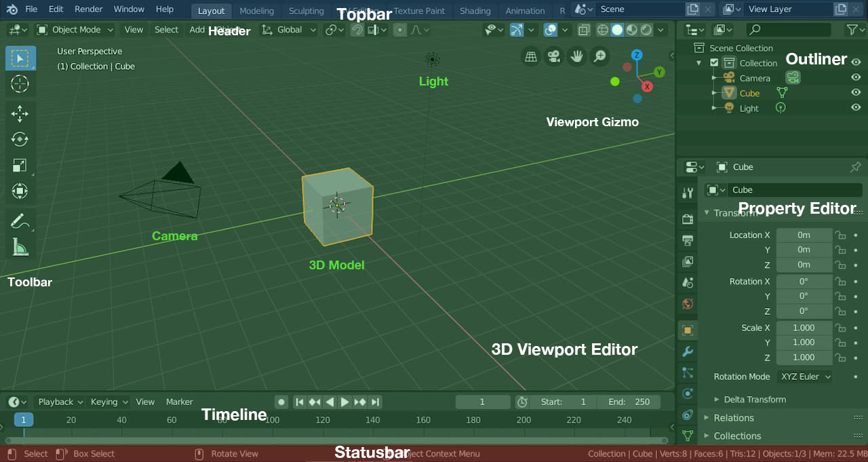The image size is (868, 462).
Task: Select the 3D Cursor tool
Action: (x=20, y=84)
